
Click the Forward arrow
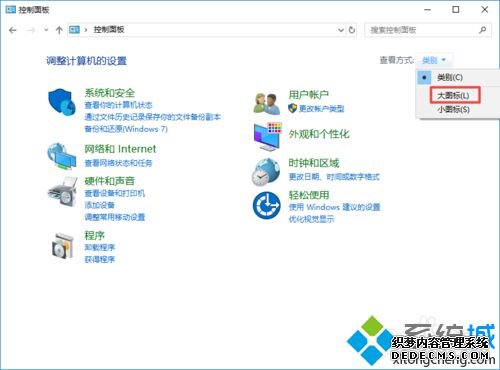(x=31, y=30)
